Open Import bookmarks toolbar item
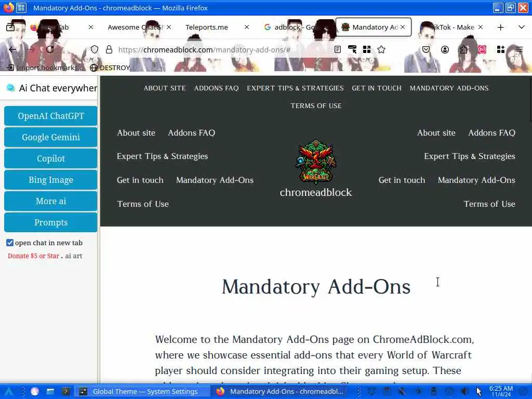Viewport: 532px width, 399px height. point(44,68)
